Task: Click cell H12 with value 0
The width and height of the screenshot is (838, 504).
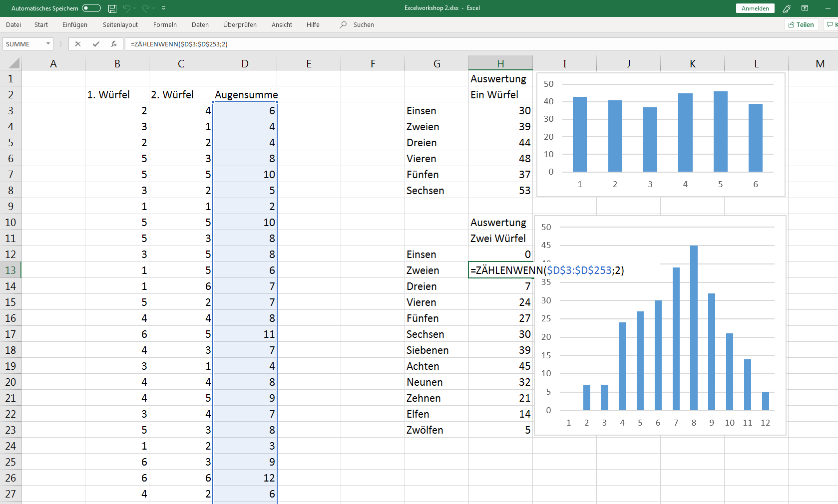Action: pyautogui.click(x=500, y=254)
